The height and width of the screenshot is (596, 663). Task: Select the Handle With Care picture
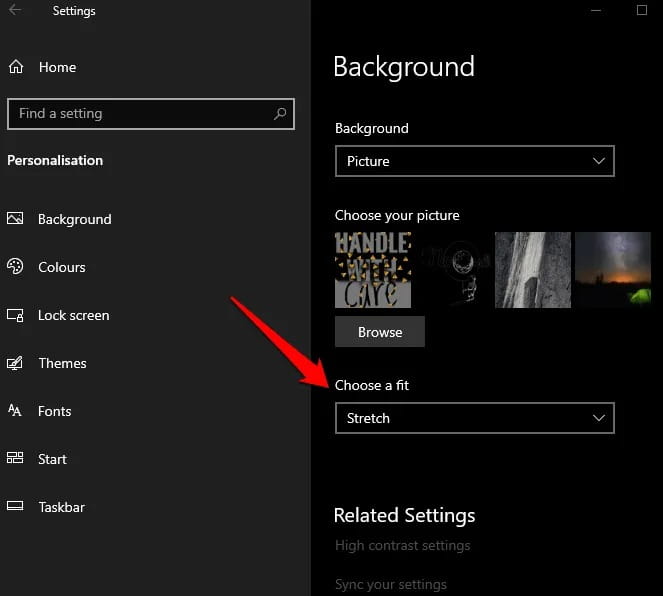tap(373, 270)
